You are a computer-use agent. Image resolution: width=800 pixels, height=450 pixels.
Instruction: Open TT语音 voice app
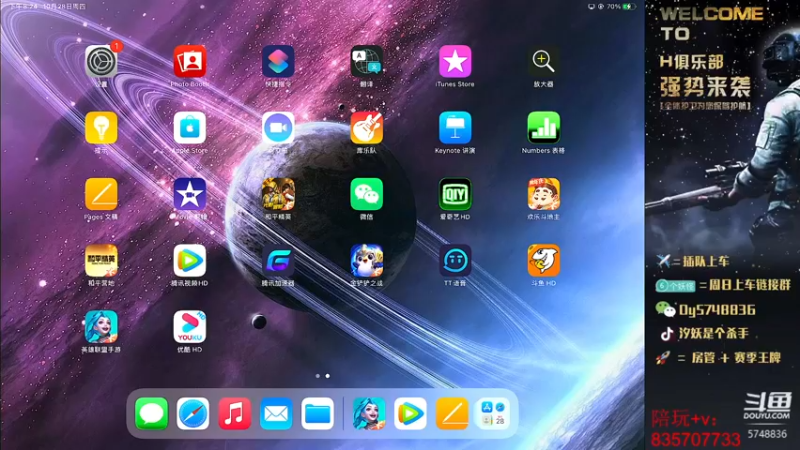click(455, 261)
